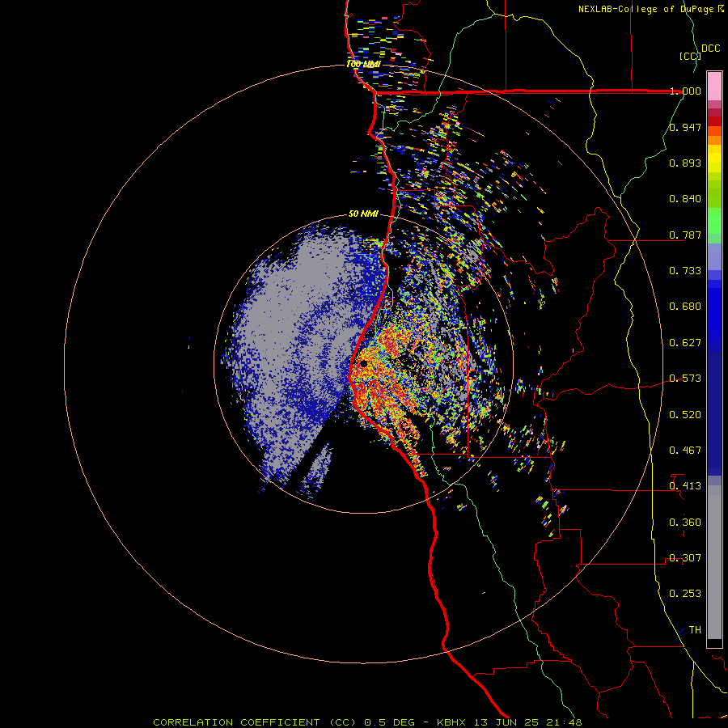This screenshot has width=728, height=728.
Task: Click the 0.573 color scale value
Action: (x=685, y=379)
